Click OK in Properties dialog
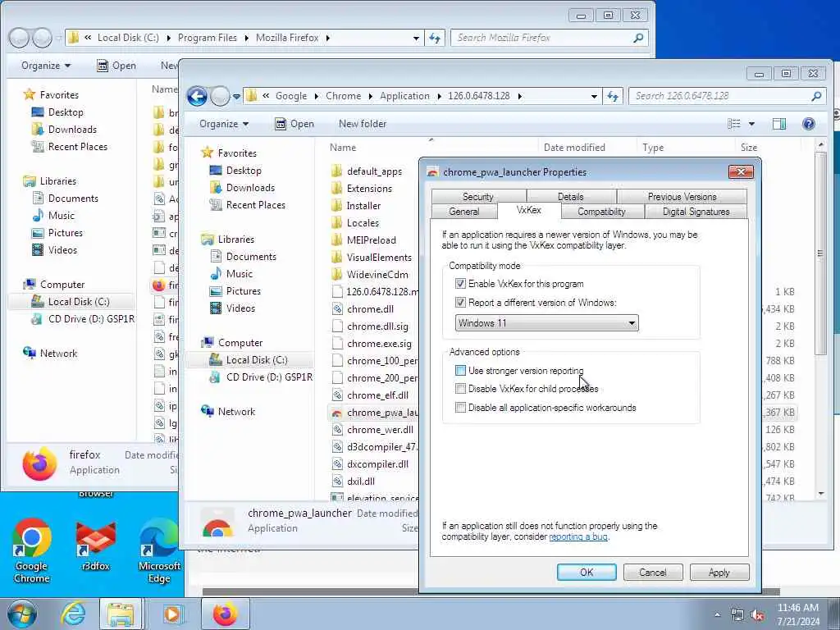Image resolution: width=840 pixels, height=630 pixels. [x=587, y=572]
